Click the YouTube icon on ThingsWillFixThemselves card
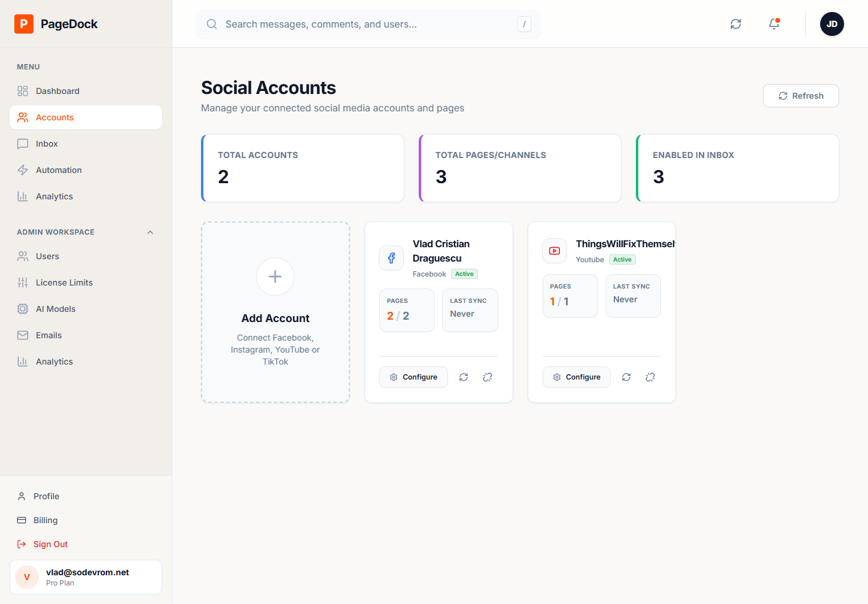Screen dimensions: 868x604 [555, 251]
